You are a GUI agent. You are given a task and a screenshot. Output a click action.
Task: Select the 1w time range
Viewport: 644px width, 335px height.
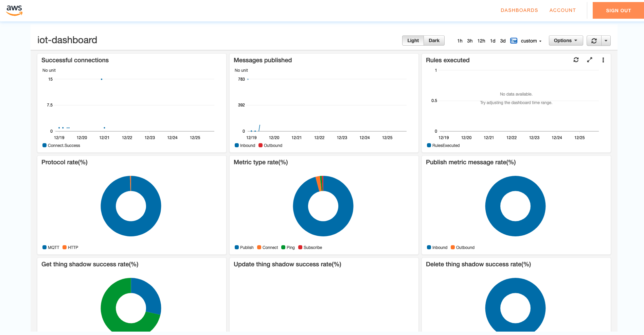pyautogui.click(x=514, y=41)
